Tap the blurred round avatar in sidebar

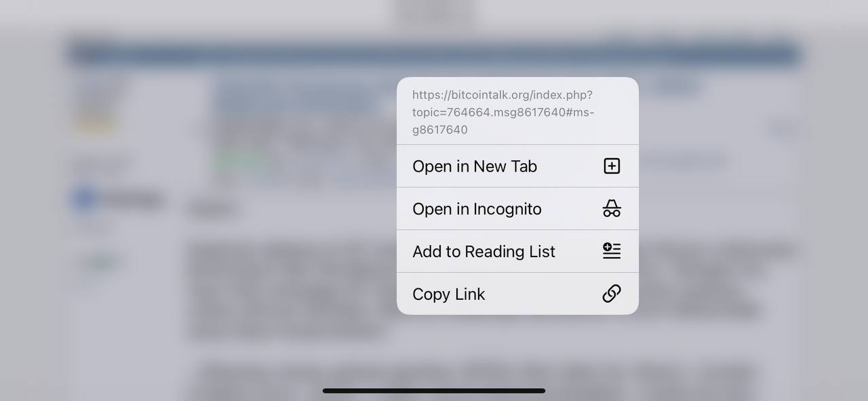(x=84, y=199)
